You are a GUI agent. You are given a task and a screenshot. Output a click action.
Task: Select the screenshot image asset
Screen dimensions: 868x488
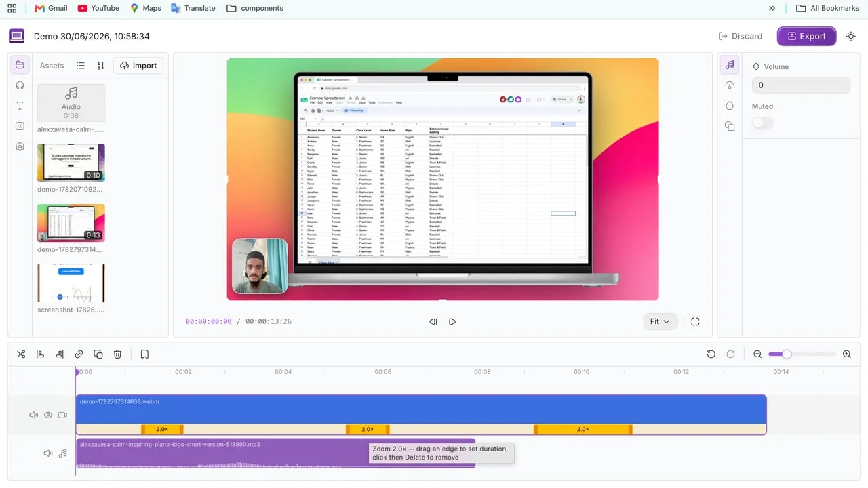[x=71, y=283]
